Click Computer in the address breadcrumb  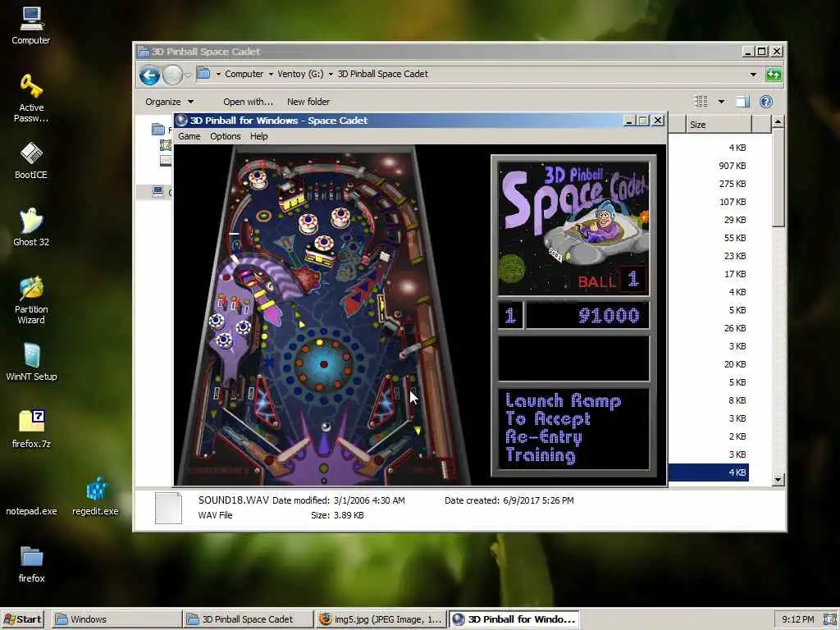244,74
